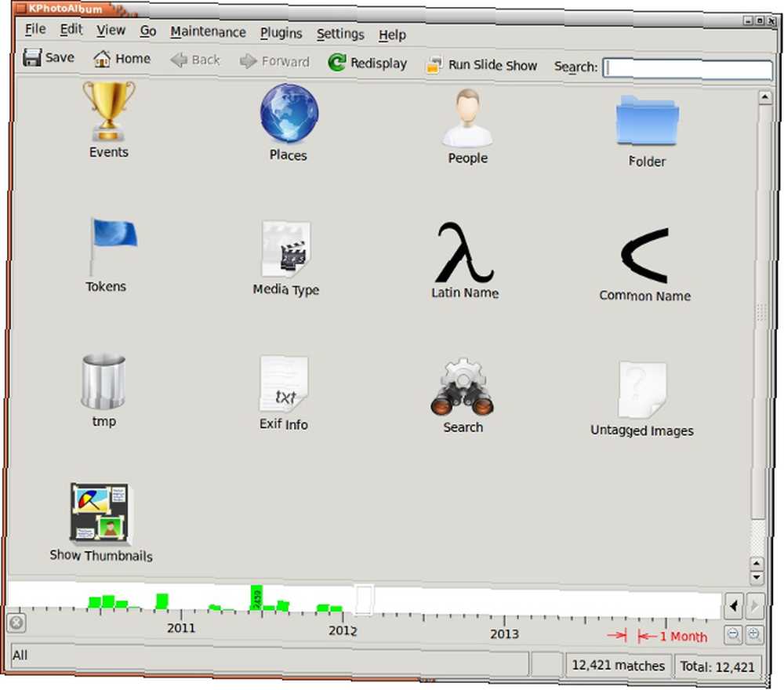784x690 pixels.
Task: Clear the date bar selection
Action: pos(16,623)
